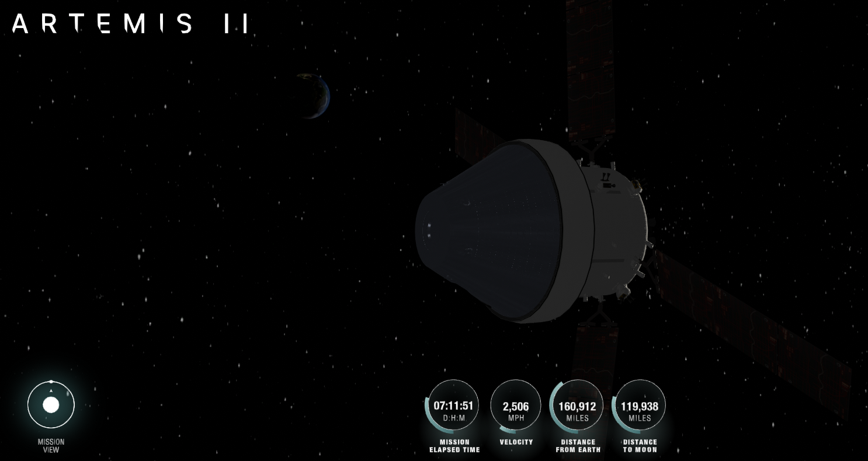Click the 119,938 MILES readout
Viewport: 868px width, 461px height.
coord(640,405)
